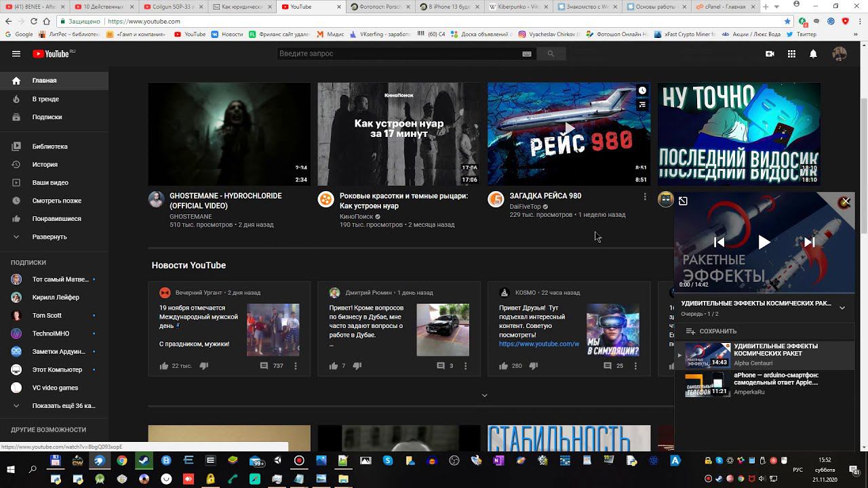This screenshot has height=488, width=868.
Task: Open VC video games subscription channel
Action: [x=54, y=388]
